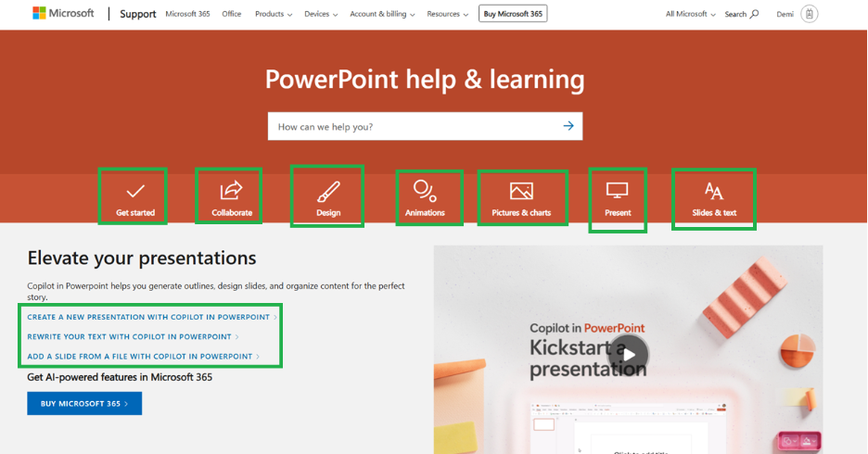The image size is (868, 454).
Task: Click the blue BUY MICROSOFT 365 button
Action: [84, 403]
